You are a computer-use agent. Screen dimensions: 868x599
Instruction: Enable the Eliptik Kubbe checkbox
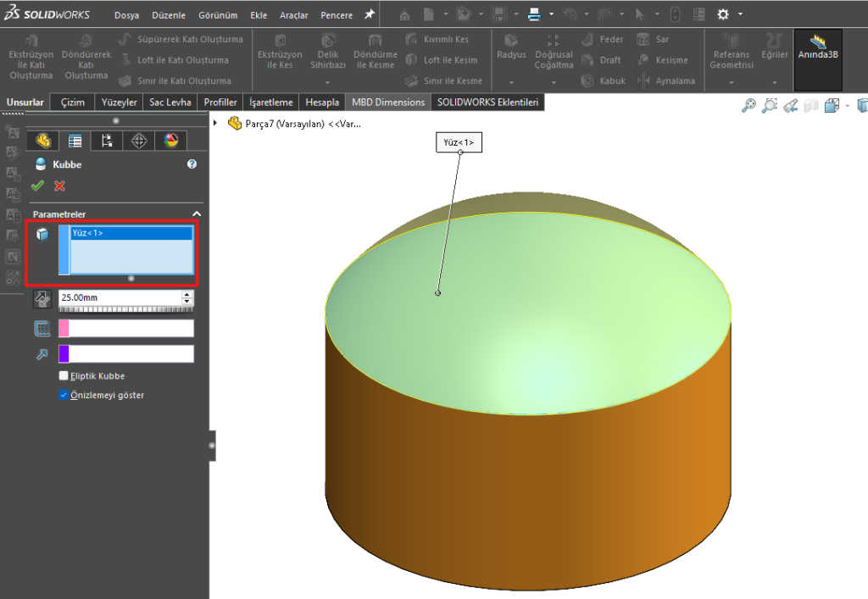(64, 376)
